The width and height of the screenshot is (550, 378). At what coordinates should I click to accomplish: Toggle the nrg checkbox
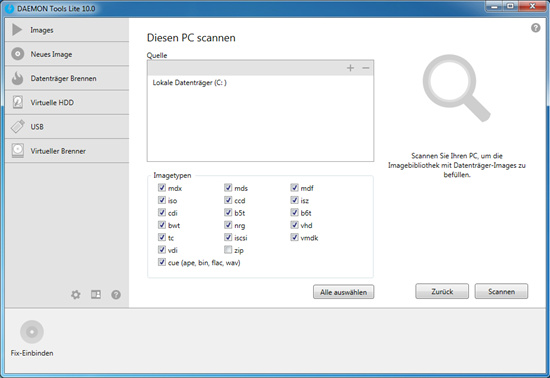point(228,225)
